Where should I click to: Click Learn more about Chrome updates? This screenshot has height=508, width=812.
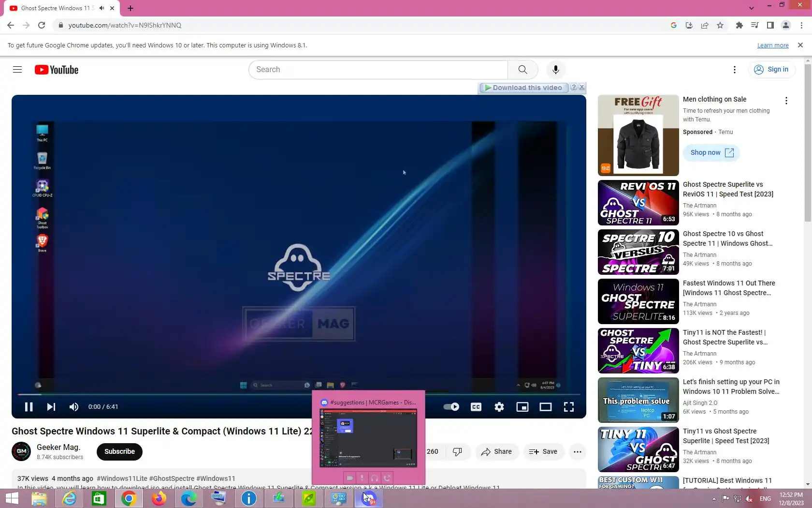tap(773, 45)
